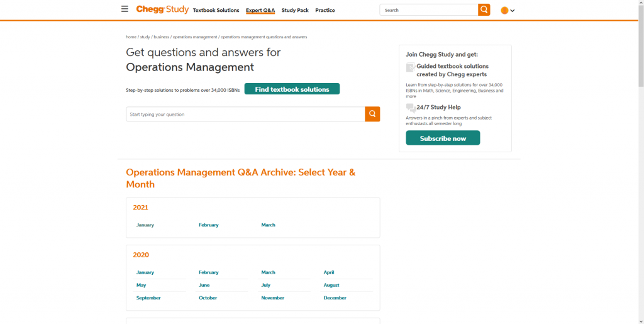Click the Find textbook solutions button
This screenshot has height=324, width=644.
click(x=292, y=89)
